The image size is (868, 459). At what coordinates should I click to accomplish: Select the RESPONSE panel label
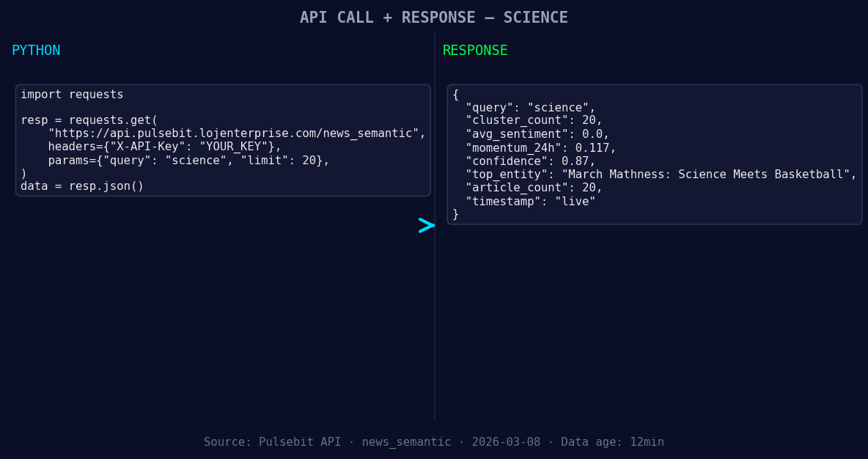[x=474, y=50]
